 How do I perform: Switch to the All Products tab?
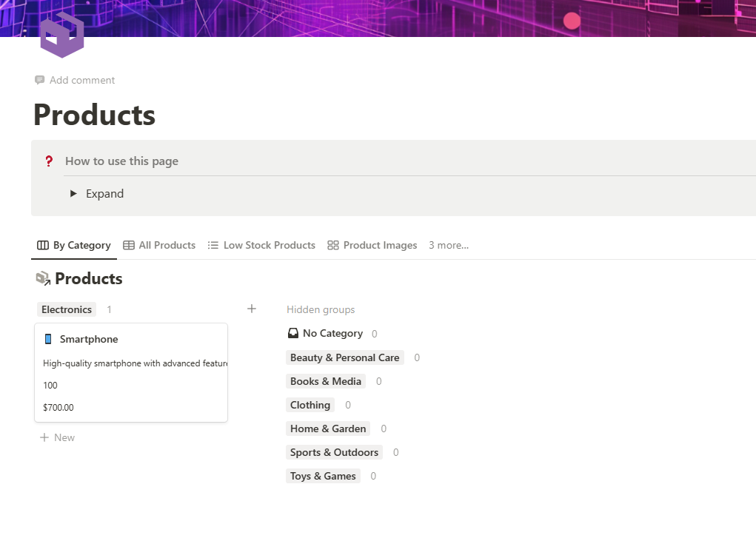click(x=159, y=246)
